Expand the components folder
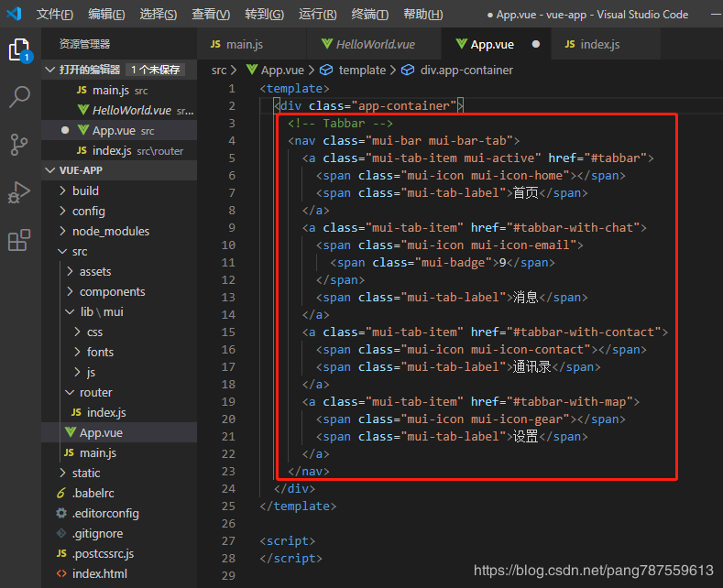The height and width of the screenshot is (588, 723). click(70, 291)
